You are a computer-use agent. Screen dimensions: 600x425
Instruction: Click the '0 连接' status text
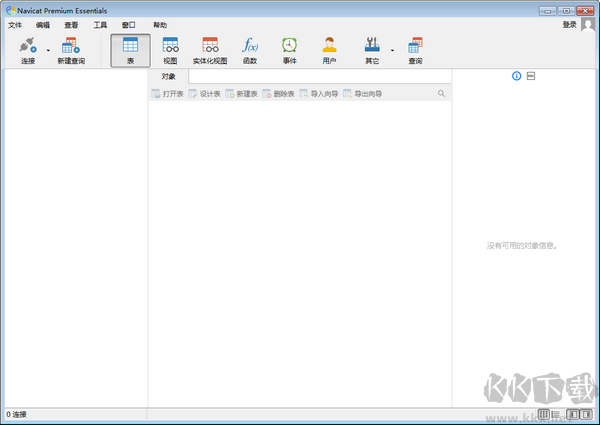pos(16,414)
